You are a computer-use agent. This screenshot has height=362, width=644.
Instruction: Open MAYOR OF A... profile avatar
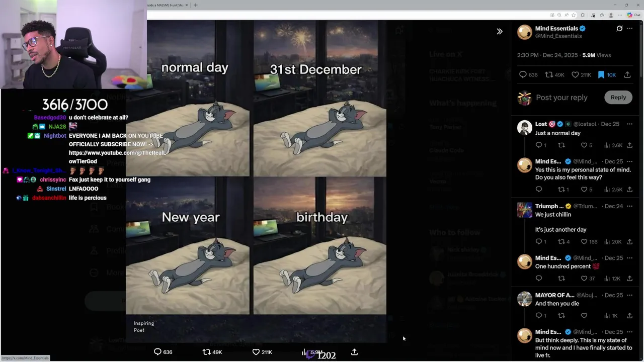[525, 299]
